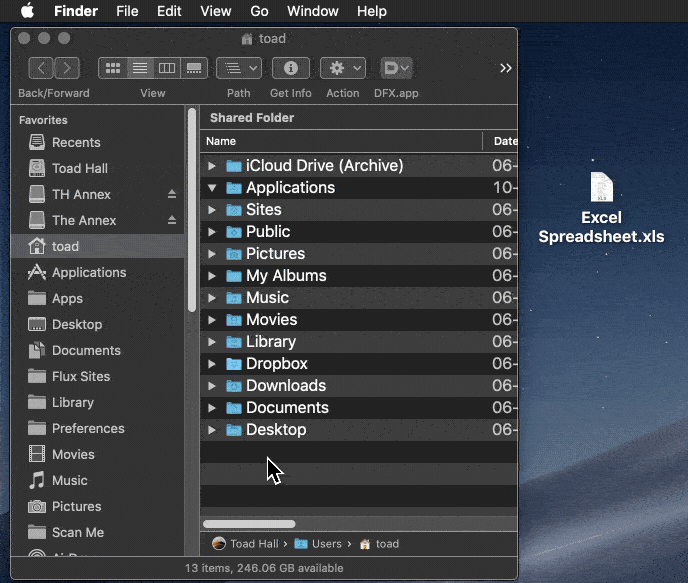Click the Get Info toolbar button
688x583 pixels.
click(x=290, y=68)
